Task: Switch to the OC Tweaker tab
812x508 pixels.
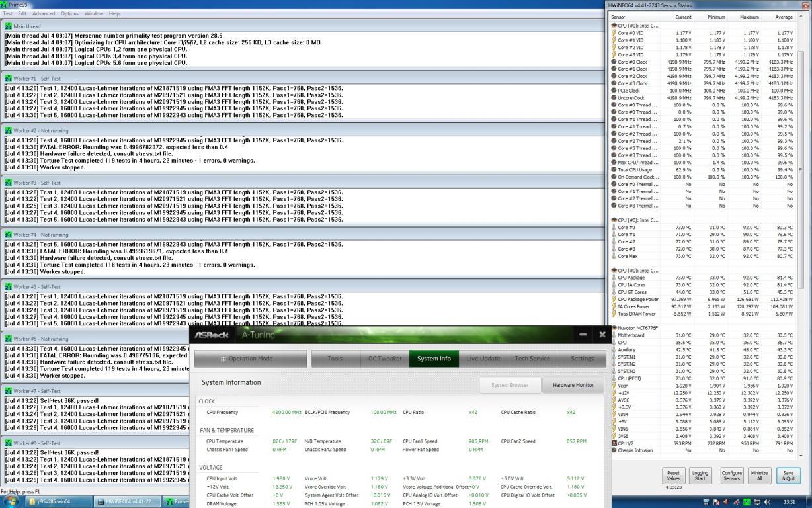Action: coord(385,359)
